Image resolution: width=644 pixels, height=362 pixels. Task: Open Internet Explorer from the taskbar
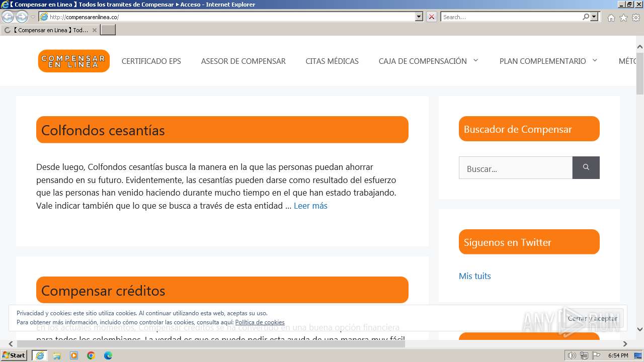40,355
